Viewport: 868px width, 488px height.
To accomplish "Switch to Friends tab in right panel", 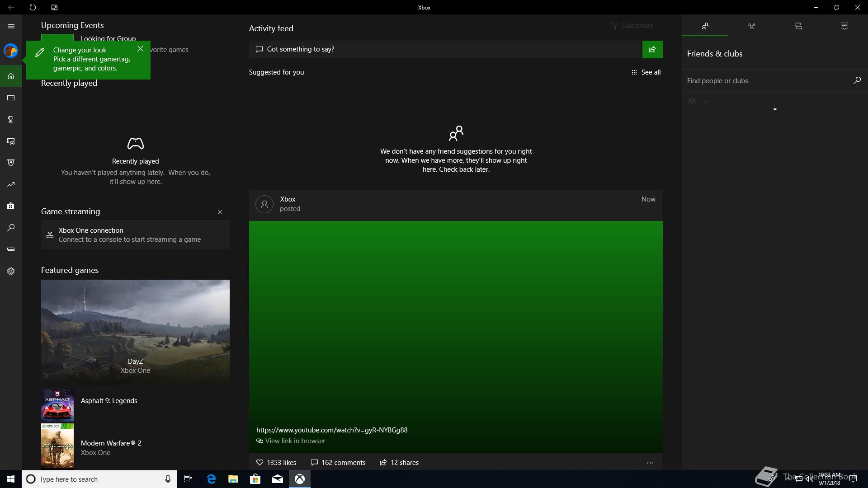I will 705,26.
